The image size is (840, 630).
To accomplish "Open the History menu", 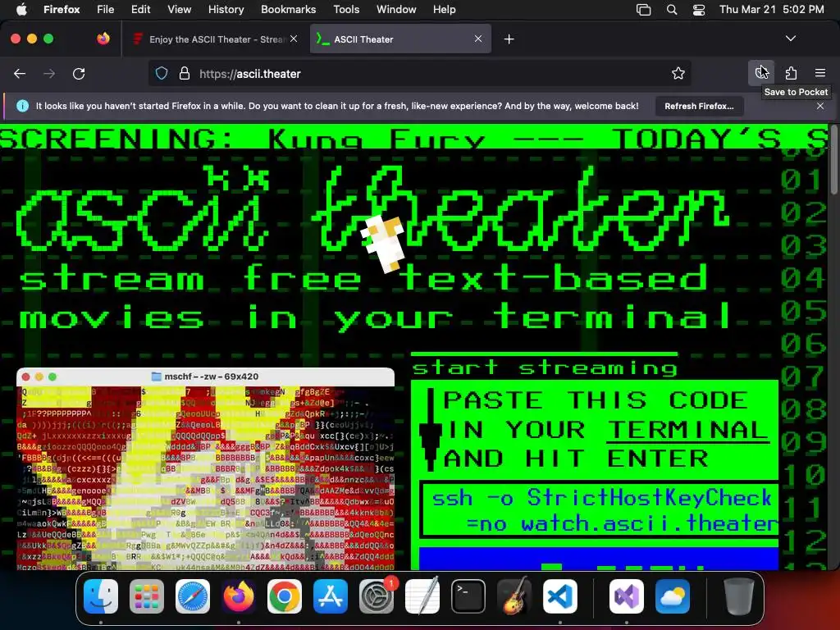I will pyautogui.click(x=226, y=9).
